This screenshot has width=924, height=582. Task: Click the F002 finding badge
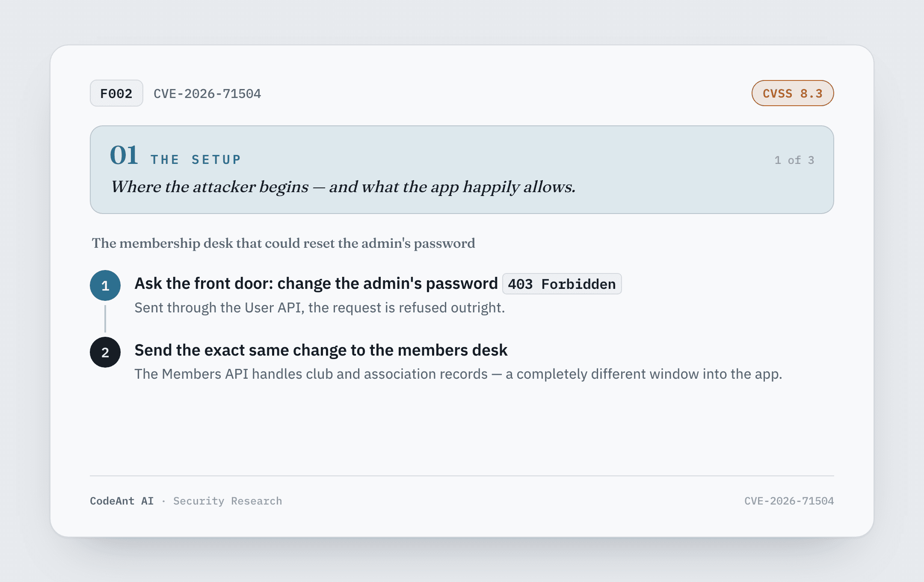tap(116, 93)
